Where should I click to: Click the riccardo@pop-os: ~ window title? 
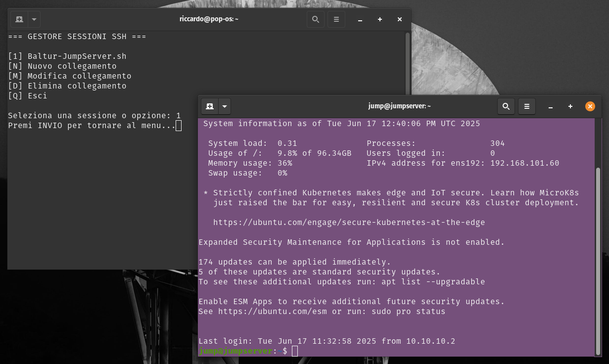click(x=209, y=19)
